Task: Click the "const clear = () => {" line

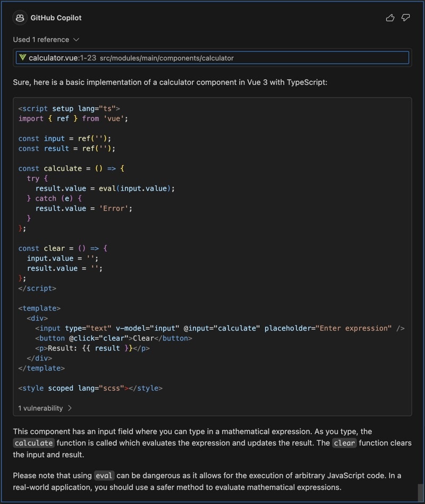Action: tap(63, 248)
